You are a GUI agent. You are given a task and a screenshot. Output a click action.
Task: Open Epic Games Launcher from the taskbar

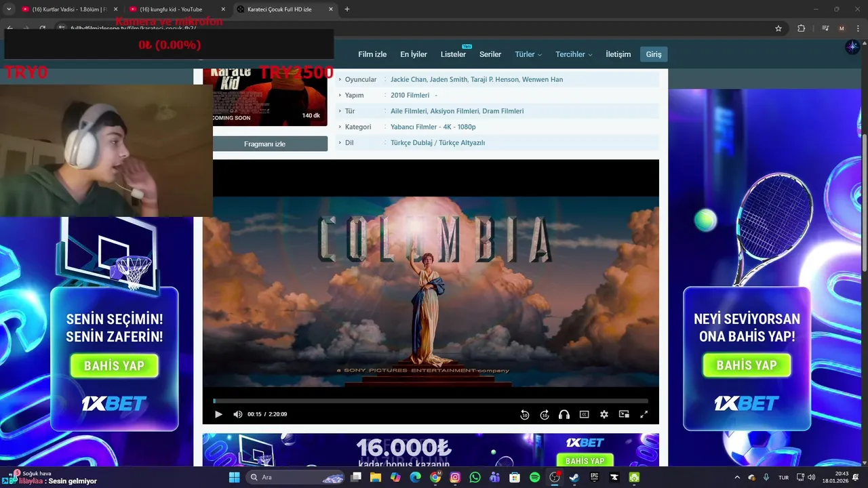point(594,478)
